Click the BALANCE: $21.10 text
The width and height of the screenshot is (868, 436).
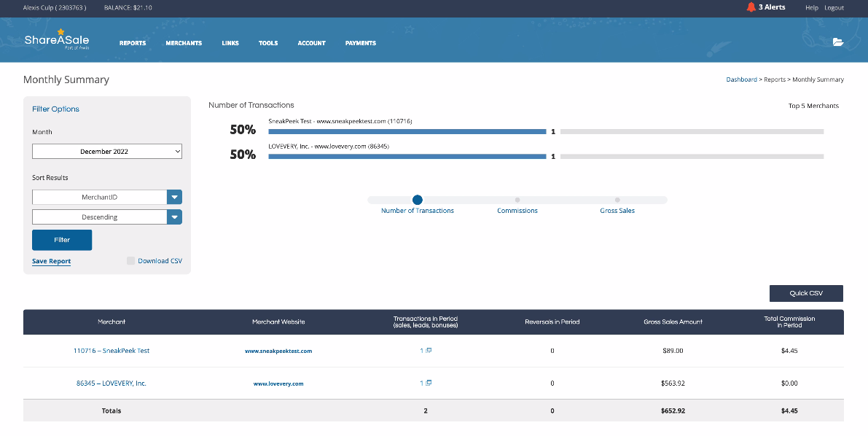pyautogui.click(x=128, y=8)
